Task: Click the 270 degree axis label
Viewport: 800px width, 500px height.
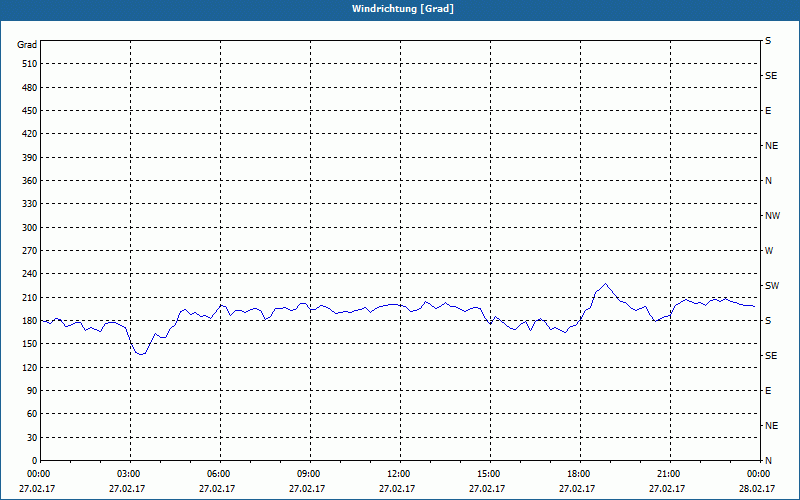Action: (x=30, y=251)
